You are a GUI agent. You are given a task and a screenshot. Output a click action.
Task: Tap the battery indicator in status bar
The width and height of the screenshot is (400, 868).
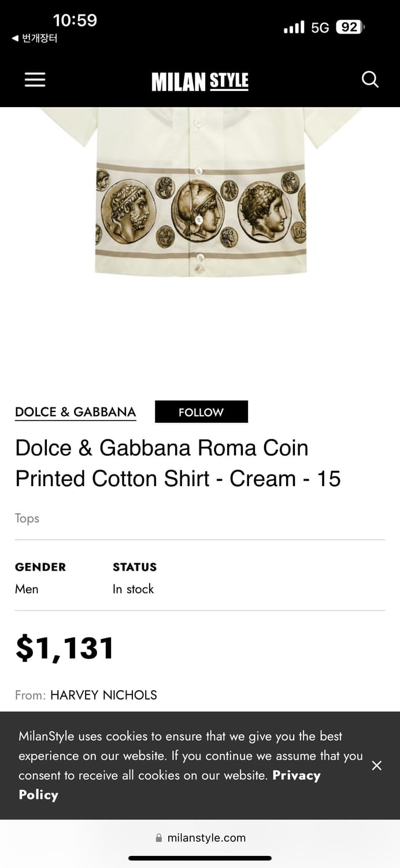click(350, 27)
